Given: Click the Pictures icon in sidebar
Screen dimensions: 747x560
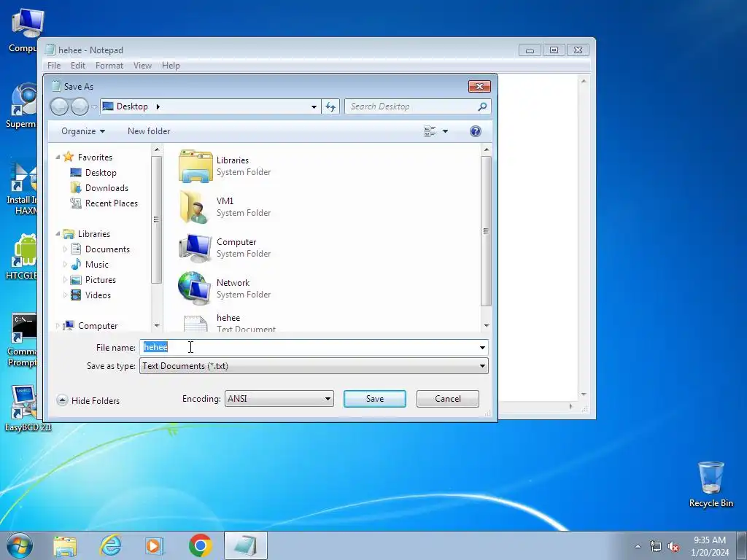Looking at the screenshot, I should [76, 279].
